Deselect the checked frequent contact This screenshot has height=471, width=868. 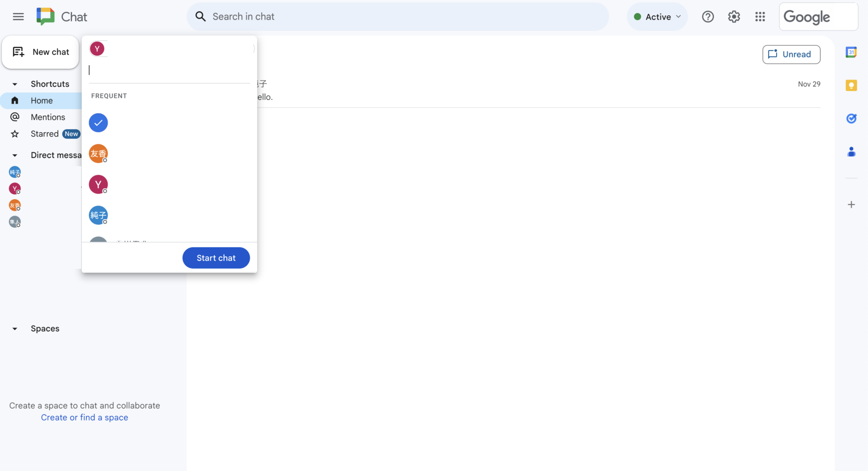98,123
